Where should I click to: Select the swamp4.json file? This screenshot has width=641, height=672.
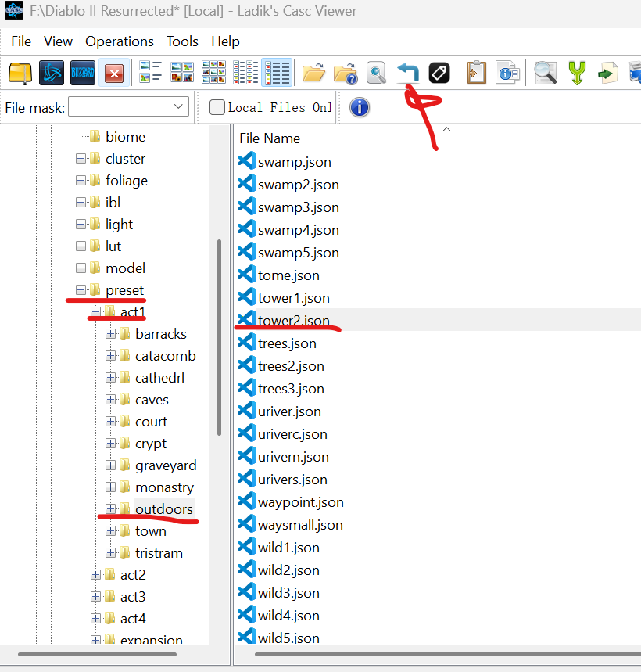(299, 230)
